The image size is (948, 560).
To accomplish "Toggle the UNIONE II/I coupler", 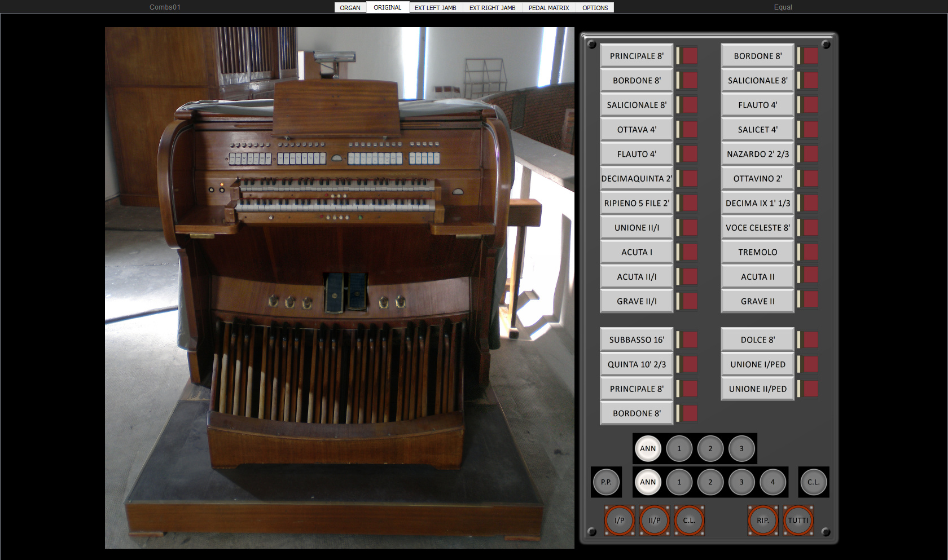I will [637, 227].
